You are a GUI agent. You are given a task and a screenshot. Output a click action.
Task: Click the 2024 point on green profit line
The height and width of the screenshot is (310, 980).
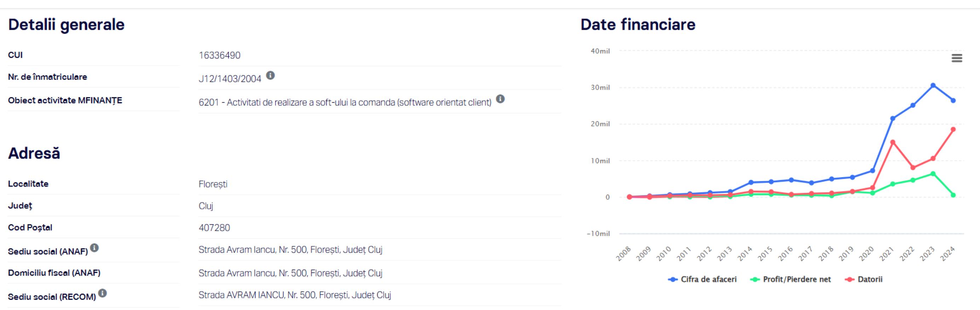tap(953, 195)
